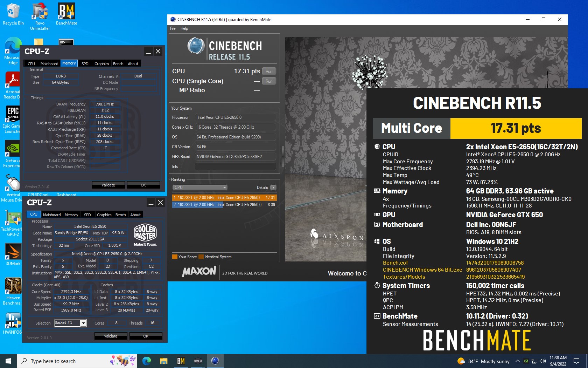The image size is (588, 368).
Task: Select ranking entry scoring 8.39
Action: click(224, 205)
